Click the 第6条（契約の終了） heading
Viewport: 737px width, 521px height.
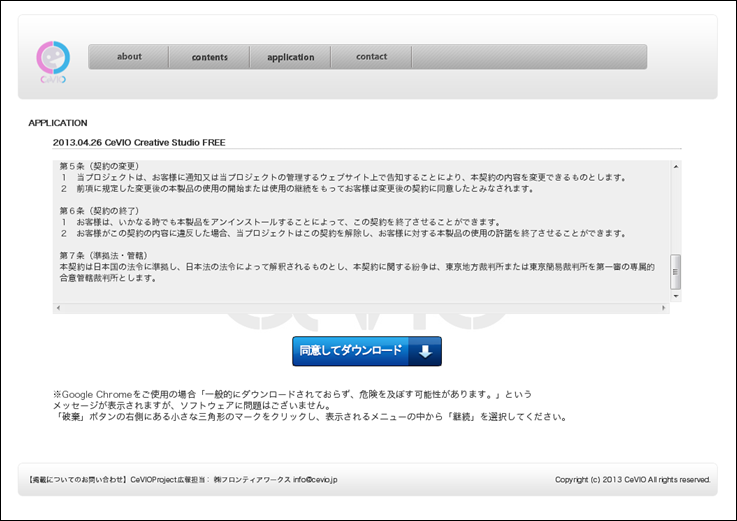(99, 211)
